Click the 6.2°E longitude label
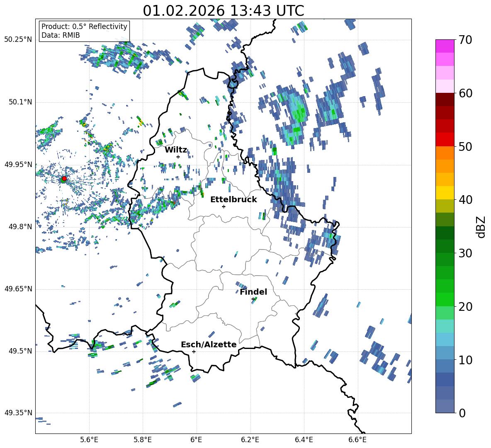The height and width of the screenshot is (448, 491). (x=250, y=440)
